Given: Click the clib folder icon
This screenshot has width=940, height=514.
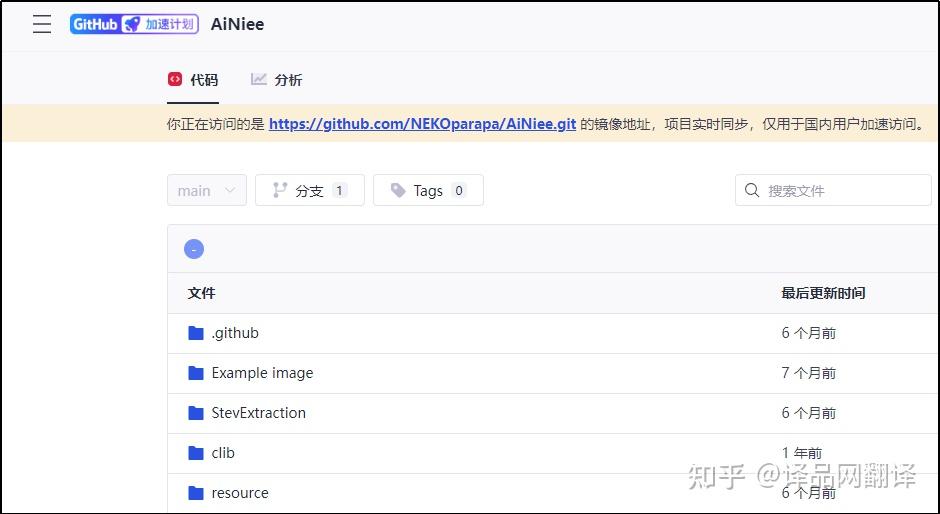Looking at the screenshot, I should tap(196, 453).
